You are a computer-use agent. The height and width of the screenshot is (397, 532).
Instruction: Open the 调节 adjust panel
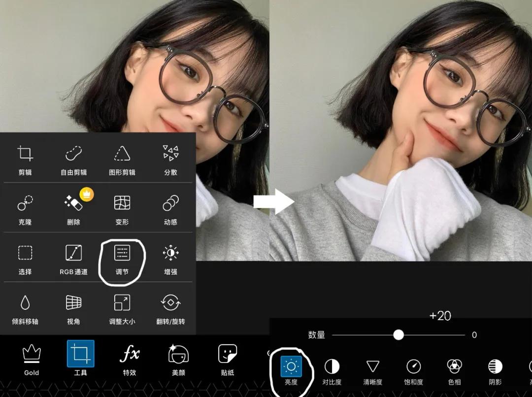[121, 260]
